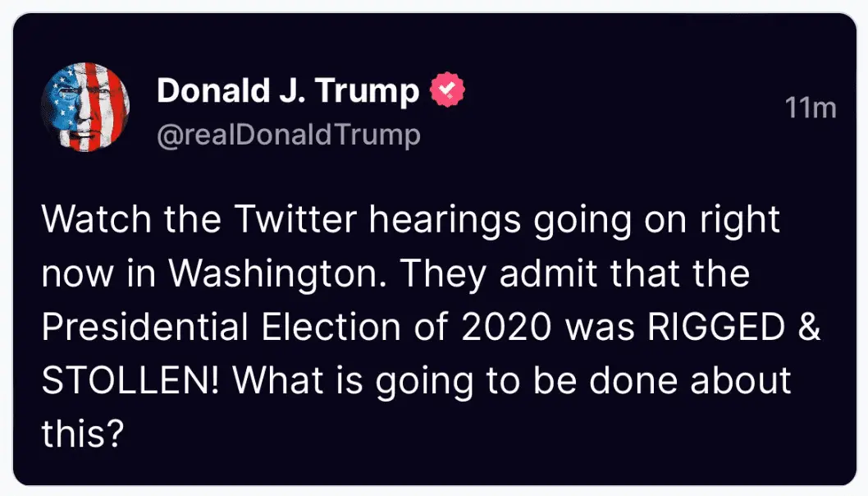Click the final word "this?"
Viewport: 868px width, 496px height.
point(82,434)
